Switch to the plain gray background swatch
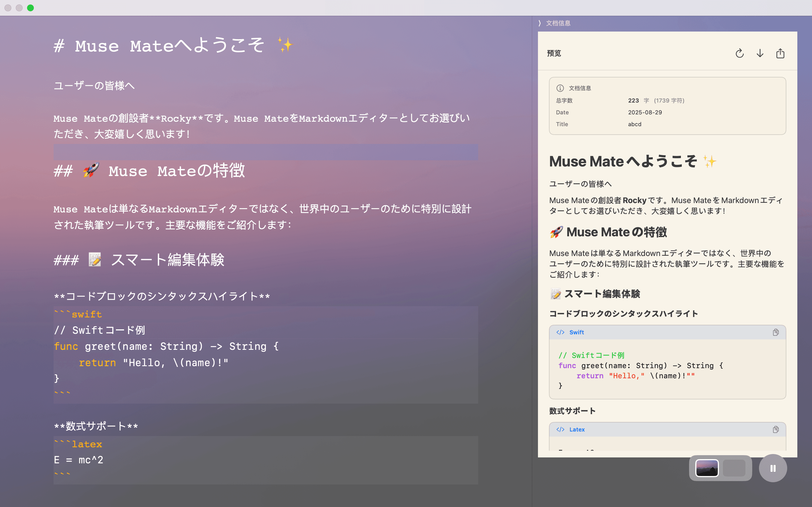The width and height of the screenshot is (812, 507). 734,468
